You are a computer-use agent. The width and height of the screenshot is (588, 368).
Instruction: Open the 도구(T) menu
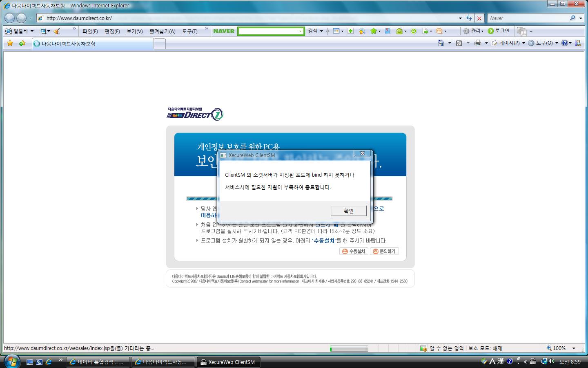pos(189,31)
